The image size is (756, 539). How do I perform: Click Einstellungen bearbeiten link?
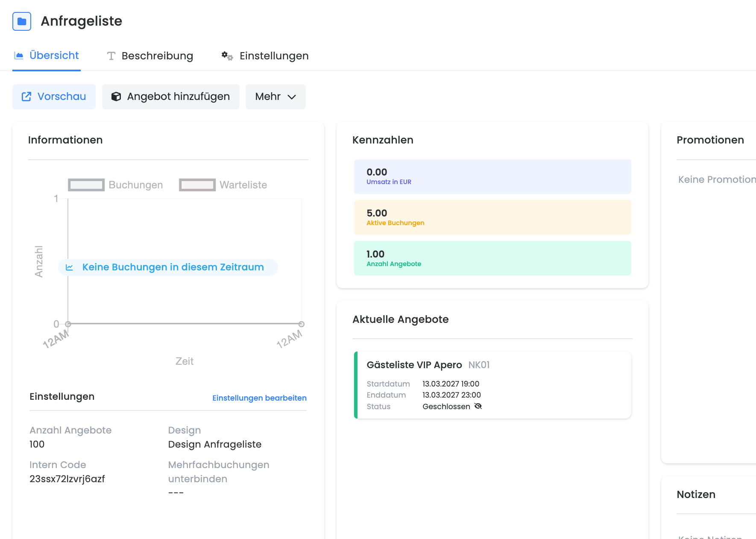point(260,398)
